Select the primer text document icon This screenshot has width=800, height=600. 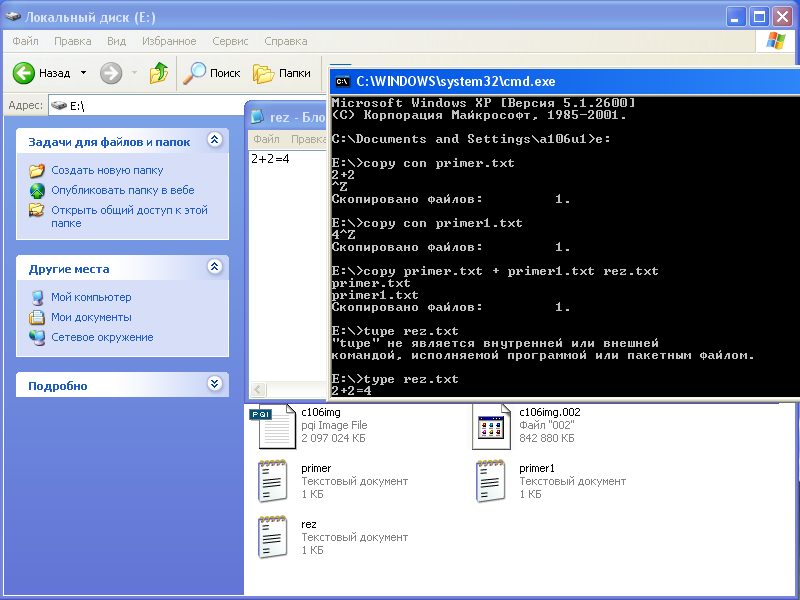273,481
